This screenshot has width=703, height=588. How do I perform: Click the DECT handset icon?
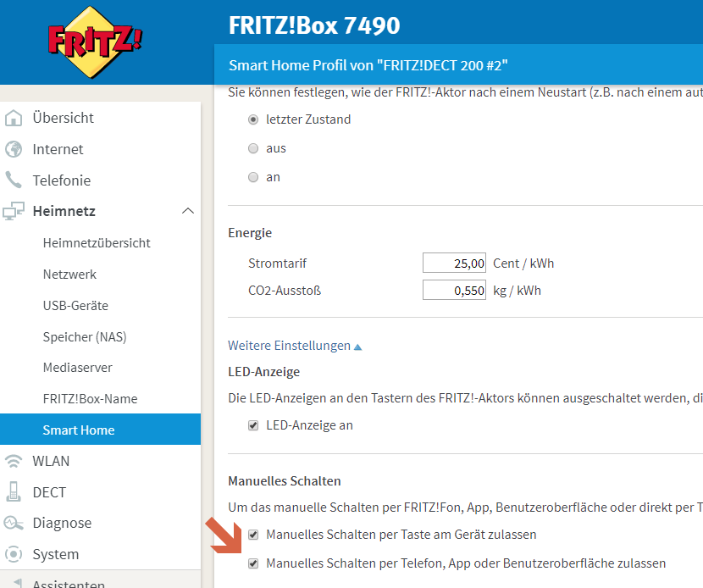(x=14, y=492)
